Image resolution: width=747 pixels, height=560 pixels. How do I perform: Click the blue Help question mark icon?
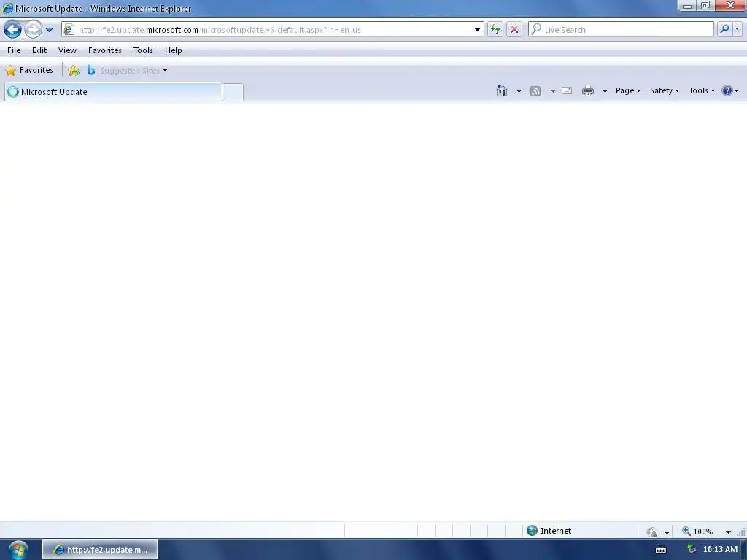pos(727,90)
